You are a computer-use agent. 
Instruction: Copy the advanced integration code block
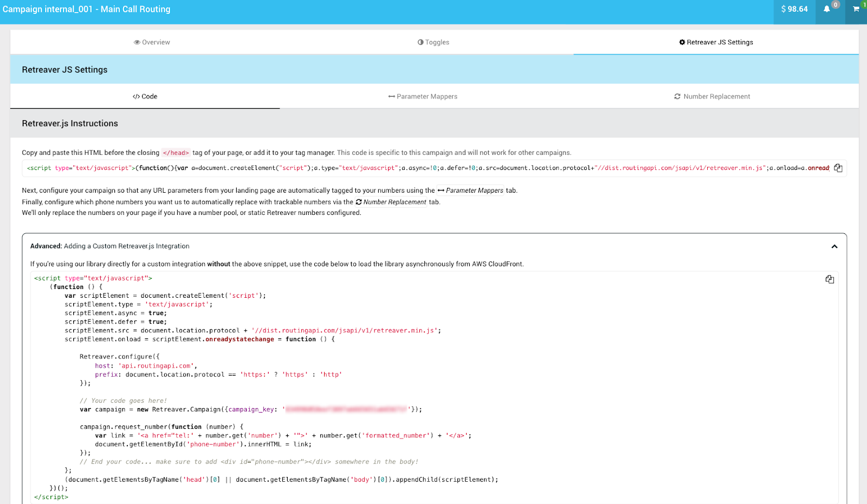829,279
